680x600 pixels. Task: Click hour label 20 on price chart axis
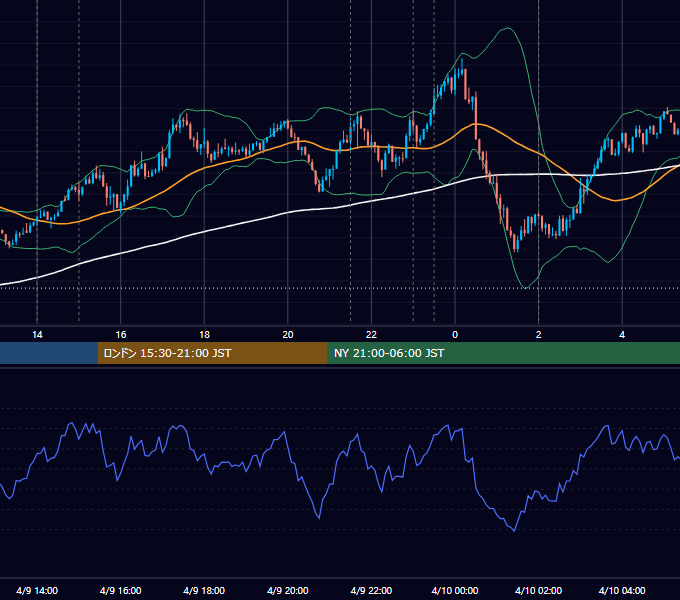[288, 335]
